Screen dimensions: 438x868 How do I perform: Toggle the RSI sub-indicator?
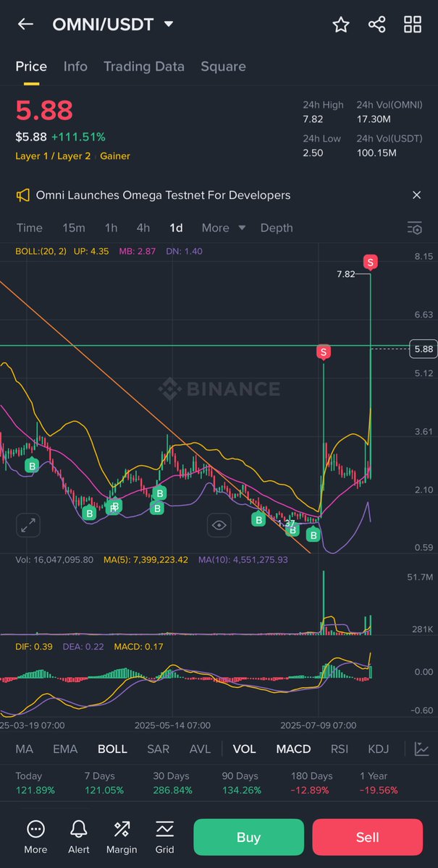pos(340,749)
